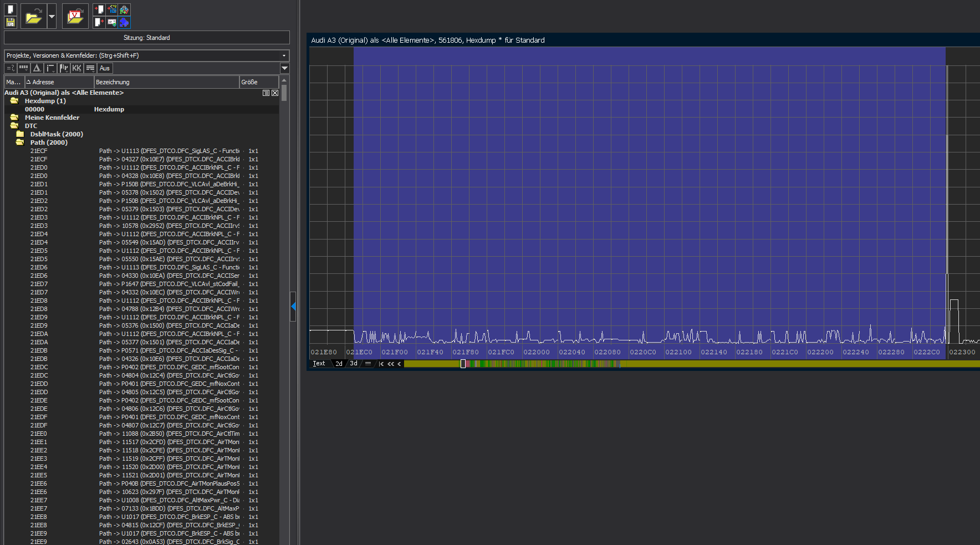Viewport: 980px width, 545px height.
Task: Open project via yellow folder icon
Action: click(34, 17)
